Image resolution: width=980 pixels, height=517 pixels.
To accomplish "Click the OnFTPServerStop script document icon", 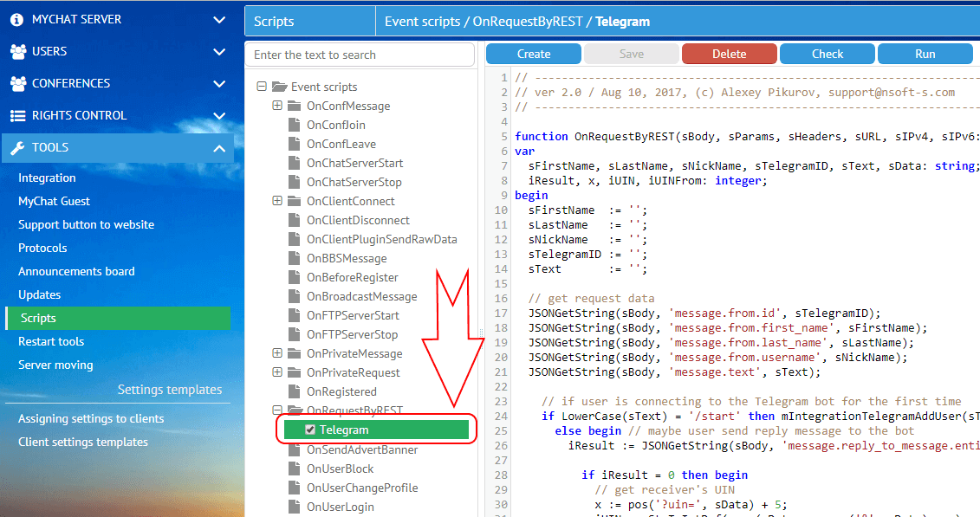I will pyautogui.click(x=295, y=333).
